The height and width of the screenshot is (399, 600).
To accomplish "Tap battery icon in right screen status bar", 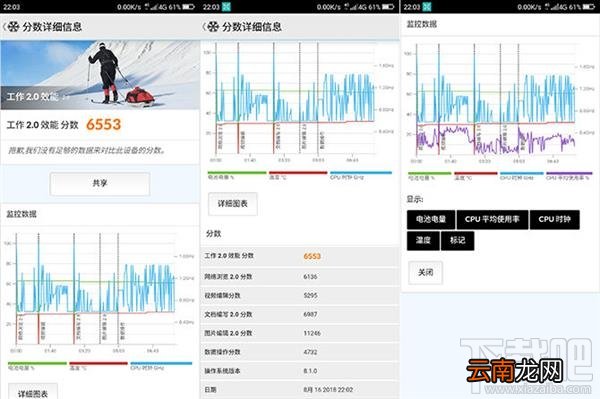I will click(x=589, y=7).
